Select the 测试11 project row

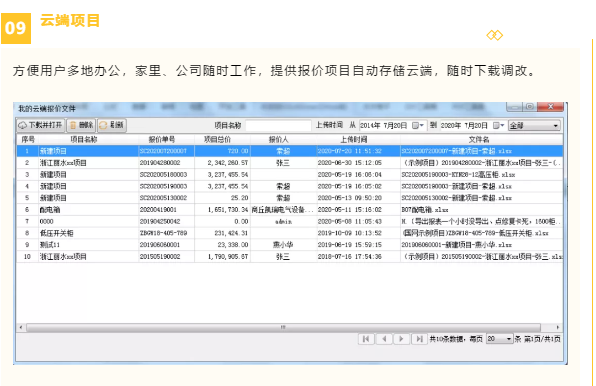pos(50,245)
